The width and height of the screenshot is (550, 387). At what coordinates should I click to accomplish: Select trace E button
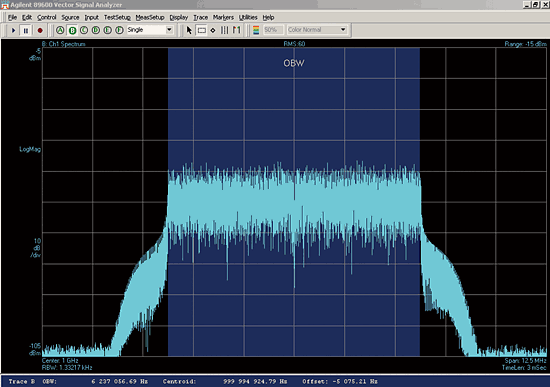tap(108, 30)
